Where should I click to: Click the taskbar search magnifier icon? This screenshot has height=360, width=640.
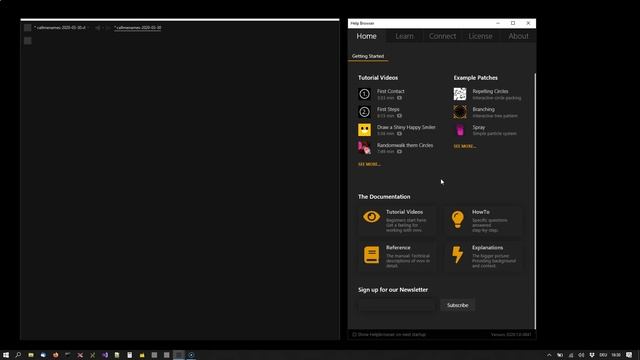pyautogui.click(x=18, y=355)
